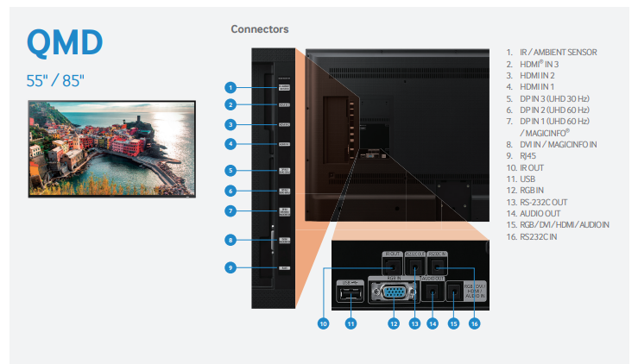The height and width of the screenshot is (364, 638).
Task: Select blue circle marker number 10
Action: 325,323
